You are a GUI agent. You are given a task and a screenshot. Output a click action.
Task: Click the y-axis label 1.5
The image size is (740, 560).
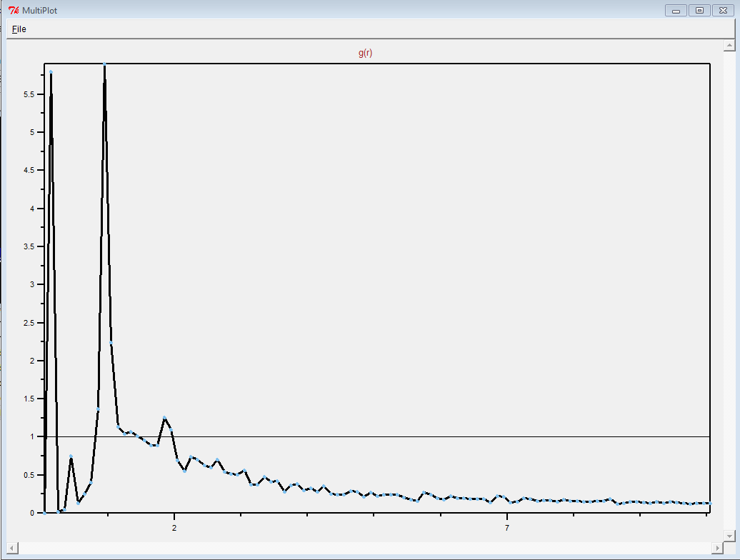29,399
